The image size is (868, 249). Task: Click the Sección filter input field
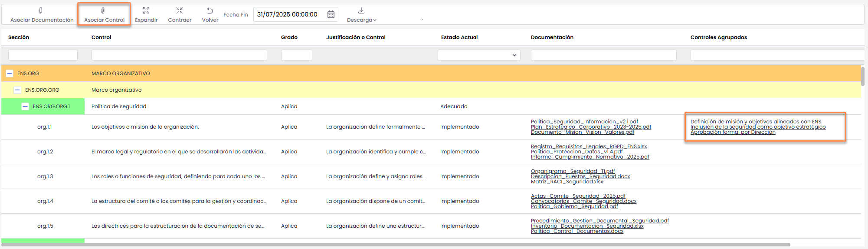43,55
